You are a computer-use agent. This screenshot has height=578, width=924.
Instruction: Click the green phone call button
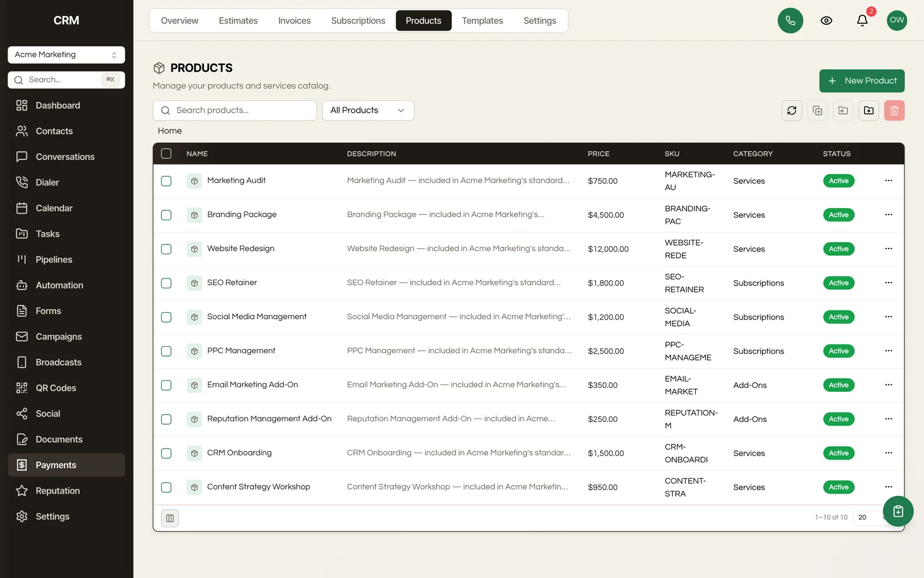point(791,21)
